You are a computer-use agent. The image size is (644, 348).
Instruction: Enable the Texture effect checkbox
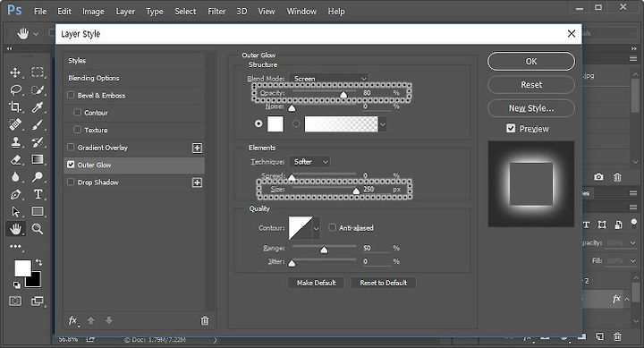pyautogui.click(x=77, y=130)
